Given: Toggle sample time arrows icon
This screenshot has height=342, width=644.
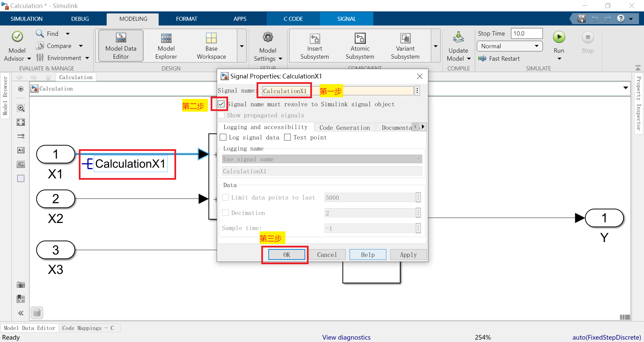Looking at the screenshot, I should pyautogui.click(x=21, y=136).
